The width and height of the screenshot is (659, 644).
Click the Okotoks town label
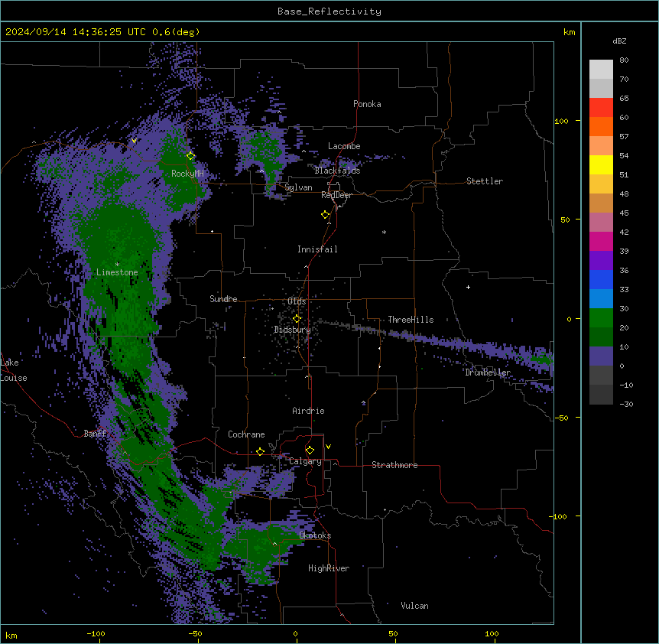click(x=315, y=535)
